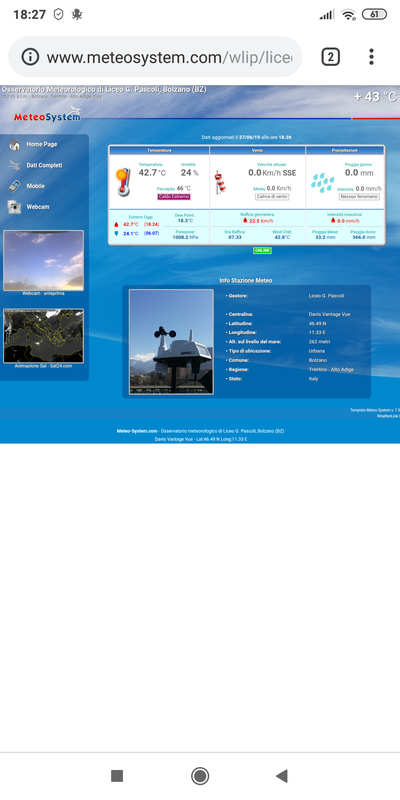Click the green ONLINE status badge
The width and height of the screenshot is (400, 800).
(262, 251)
